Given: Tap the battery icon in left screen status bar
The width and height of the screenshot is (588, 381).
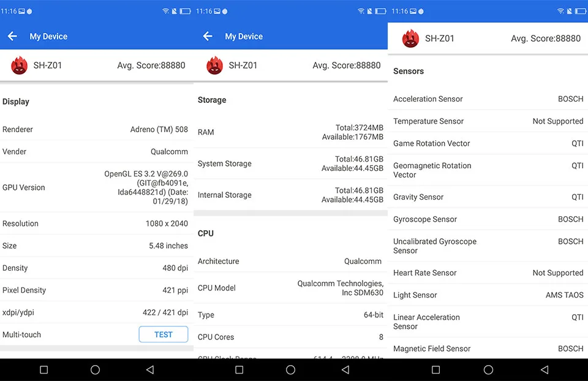Looking at the screenshot, I should pyautogui.click(x=185, y=11).
